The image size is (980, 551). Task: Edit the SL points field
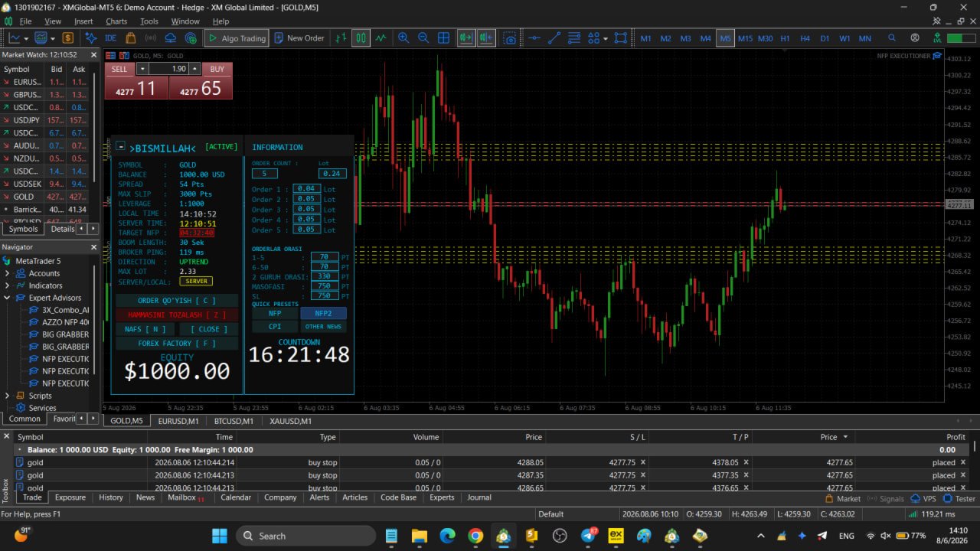(x=324, y=295)
